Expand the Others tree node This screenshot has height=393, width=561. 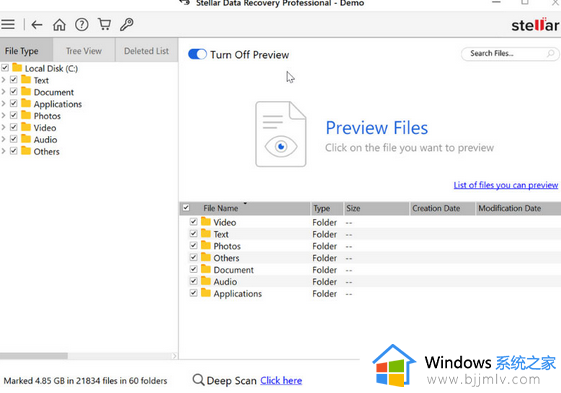click(3, 151)
